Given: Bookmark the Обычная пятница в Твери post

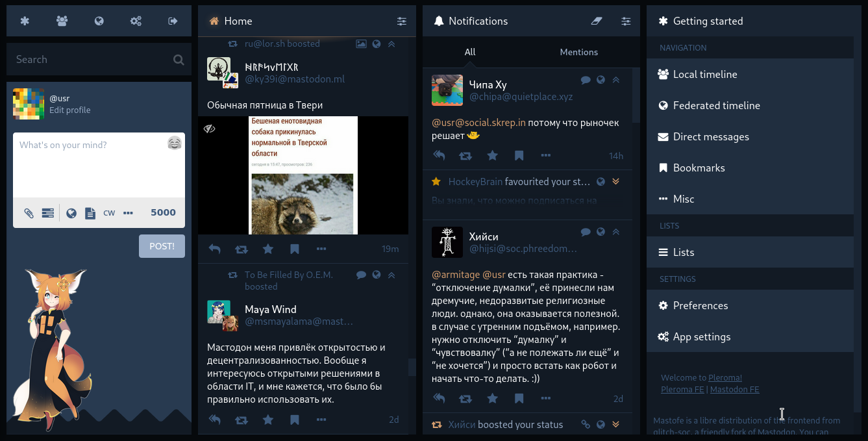Looking at the screenshot, I should point(294,249).
